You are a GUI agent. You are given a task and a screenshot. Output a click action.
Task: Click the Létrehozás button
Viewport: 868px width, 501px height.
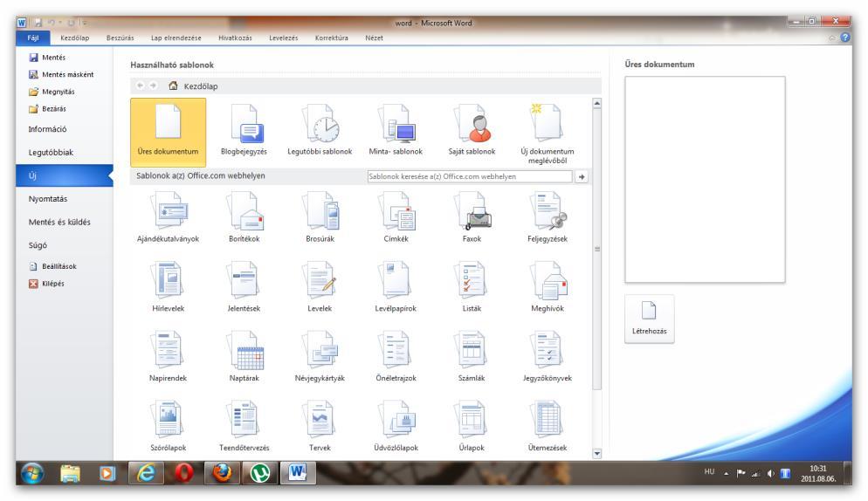[x=650, y=319]
